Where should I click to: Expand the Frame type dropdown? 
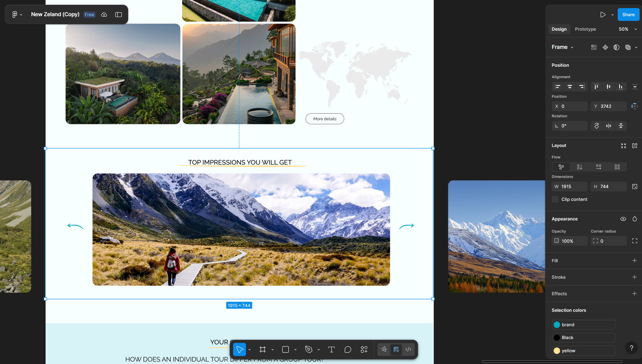coord(562,47)
